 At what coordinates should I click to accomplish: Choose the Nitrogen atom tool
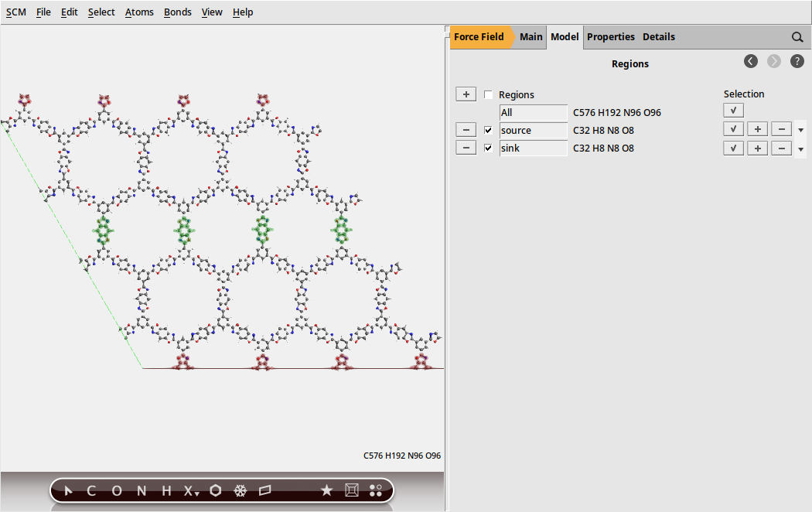click(141, 490)
